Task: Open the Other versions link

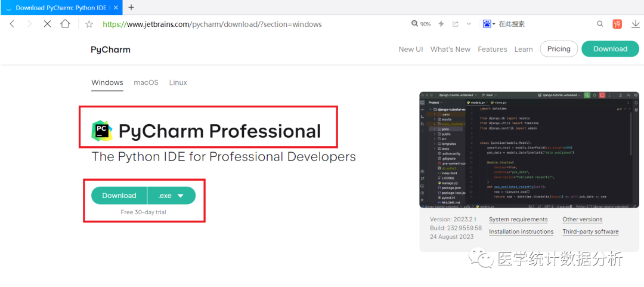Action: 583,220
